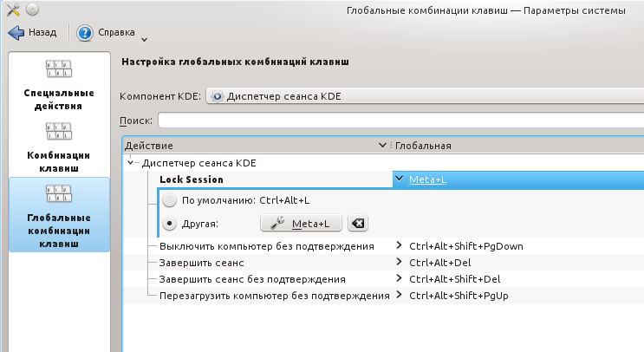
Task: Click the Meta+L shortcut capture button
Action: tap(301, 224)
